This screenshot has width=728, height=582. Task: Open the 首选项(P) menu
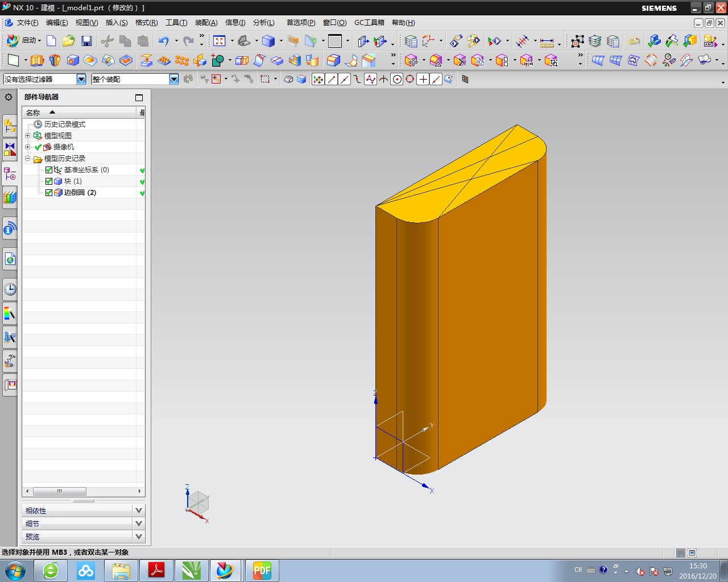[x=301, y=23]
